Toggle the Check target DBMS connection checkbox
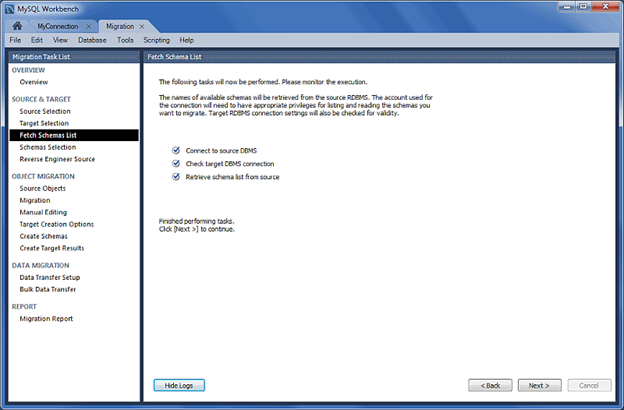 point(176,163)
